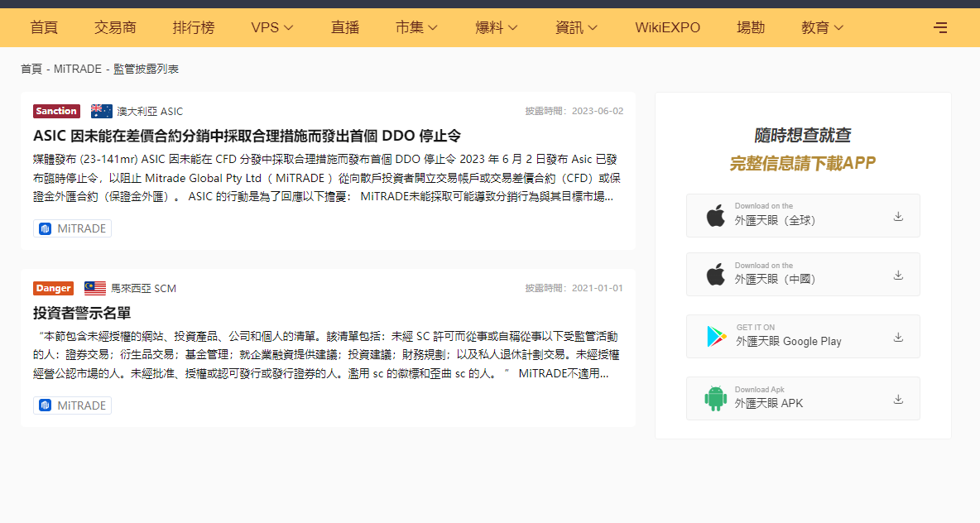Screen dimensions: 980x523
Task: Click 披露時間：2023-06-02 date
Action: tap(574, 111)
